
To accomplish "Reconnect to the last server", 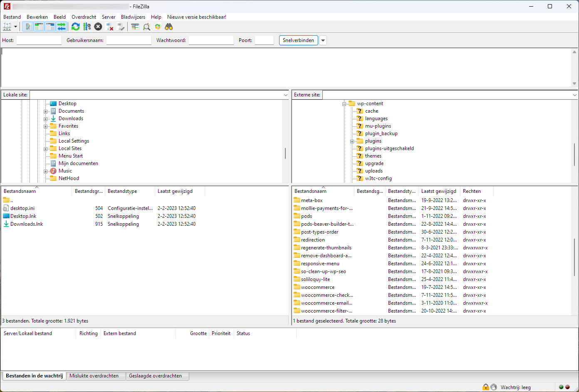I will pos(121,27).
